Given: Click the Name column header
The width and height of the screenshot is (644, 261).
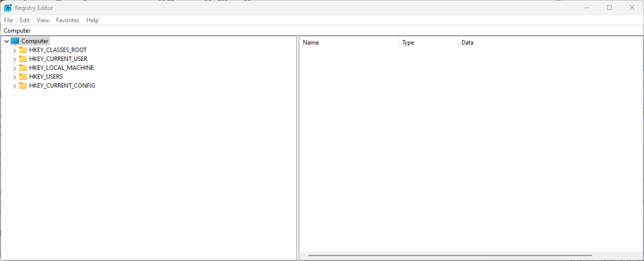Looking at the screenshot, I should [x=349, y=42].
